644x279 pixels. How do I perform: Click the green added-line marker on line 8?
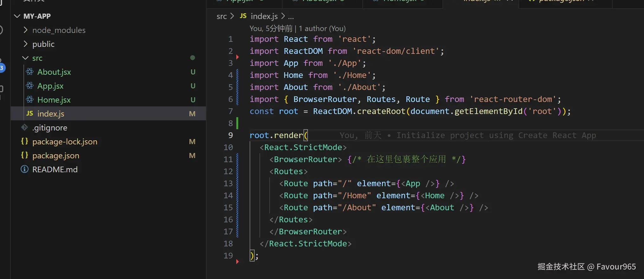click(x=237, y=123)
